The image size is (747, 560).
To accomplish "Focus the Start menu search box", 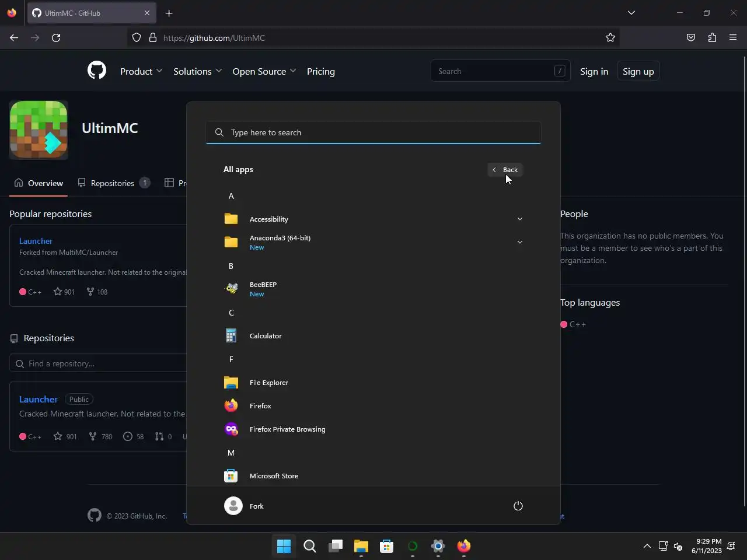I will [373, 132].
